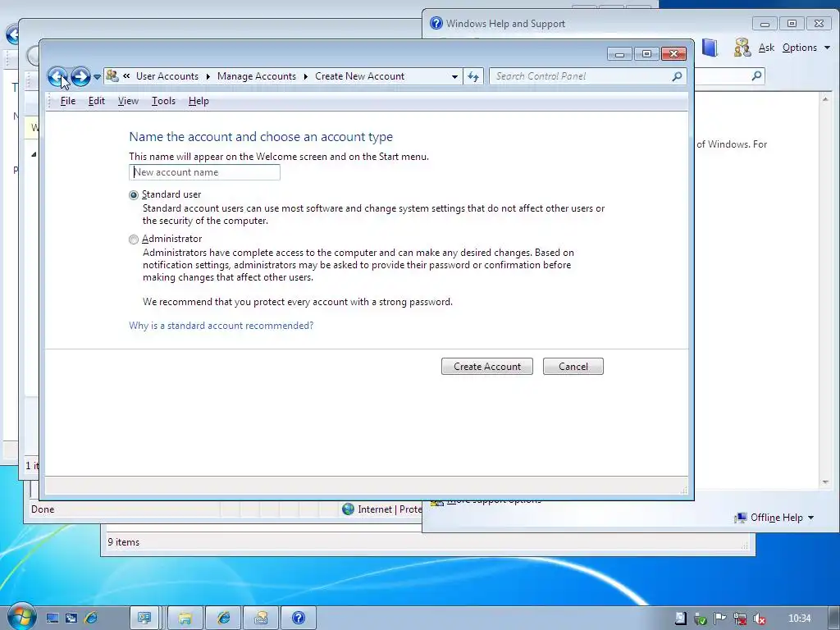Open the Windows Start orb
Screen dimensions: 840x630
tap(21, 616)
